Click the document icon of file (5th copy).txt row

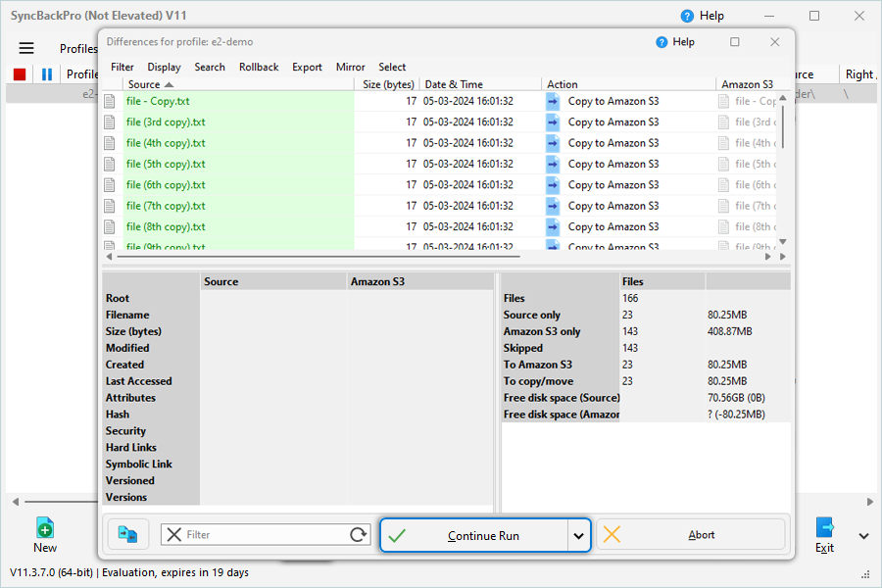[110, 165]
